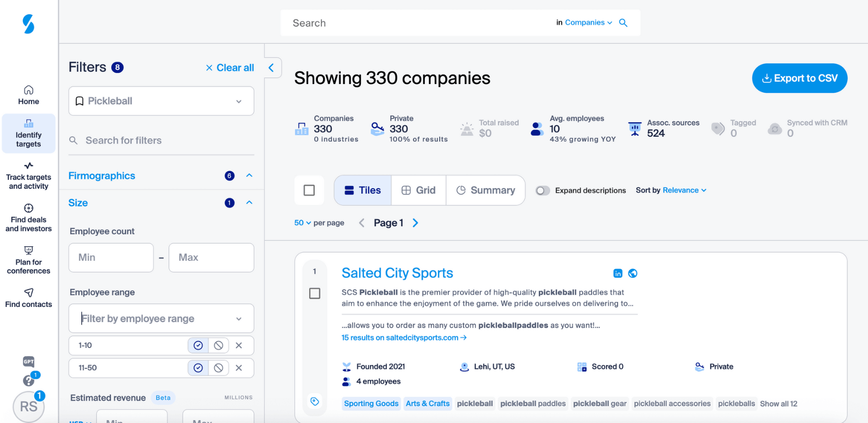Go to the next page arrow
This screenshot has height=423, width=868.
click(x=415, y=223)
